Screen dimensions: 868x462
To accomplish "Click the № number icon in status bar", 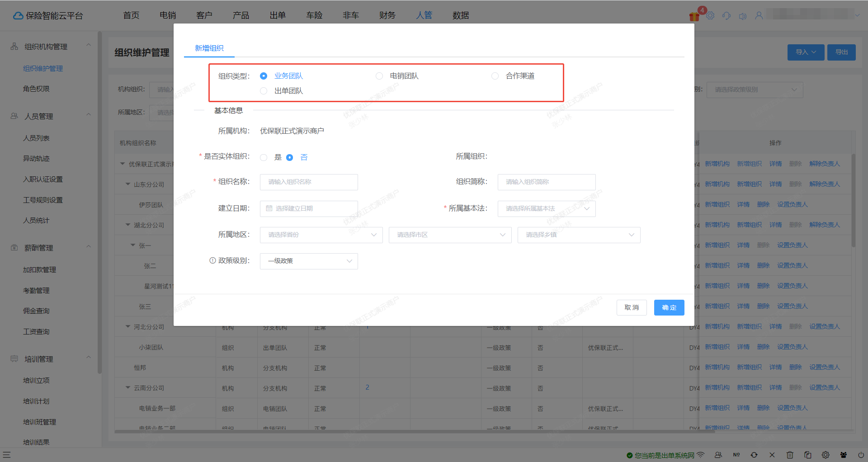I will tap(736, 455).
